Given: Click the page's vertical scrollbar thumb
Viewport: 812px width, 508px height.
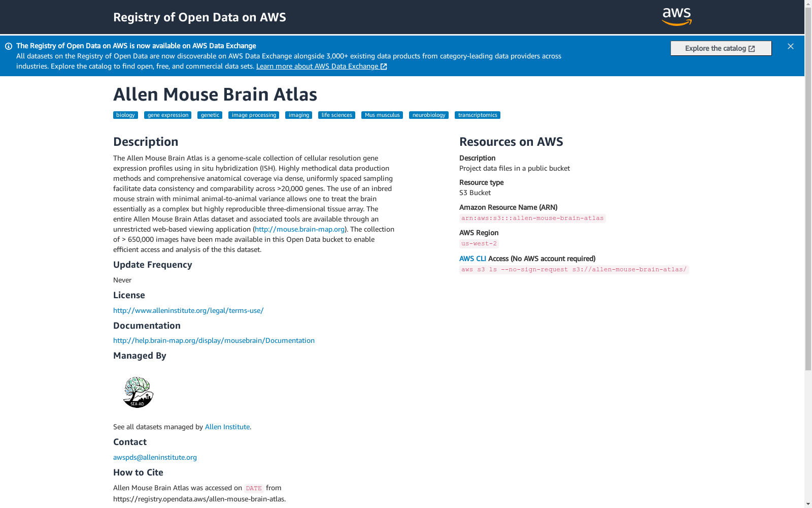Looking at the screenshot, I should pyautogui.click(x=808, y=188).
